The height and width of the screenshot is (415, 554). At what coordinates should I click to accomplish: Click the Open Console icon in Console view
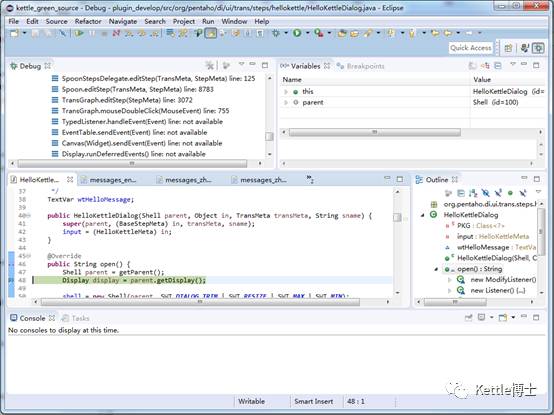pyautogui.click(x=503, y=318)
